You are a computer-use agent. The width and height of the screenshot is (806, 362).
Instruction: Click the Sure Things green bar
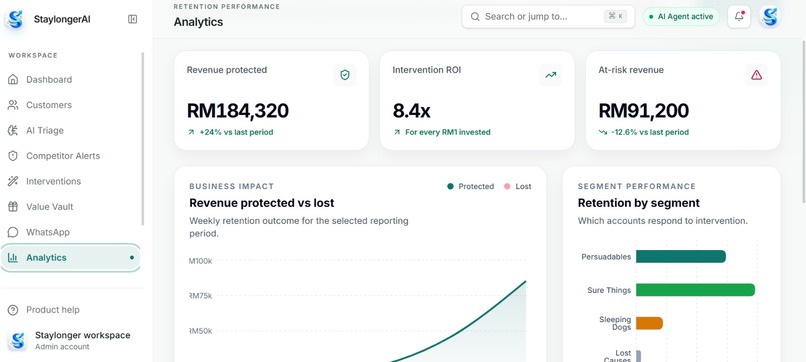(x=695, y=290)
